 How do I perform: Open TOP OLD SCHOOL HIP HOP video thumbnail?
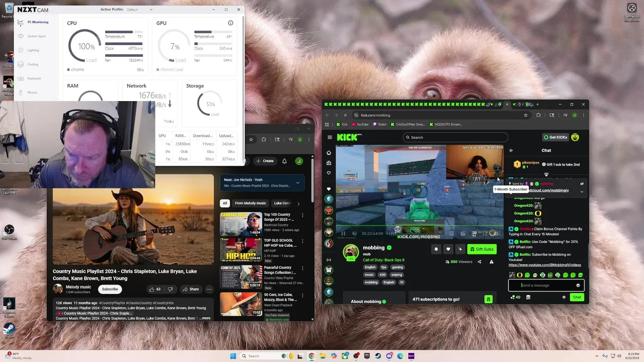coord(240,250)
